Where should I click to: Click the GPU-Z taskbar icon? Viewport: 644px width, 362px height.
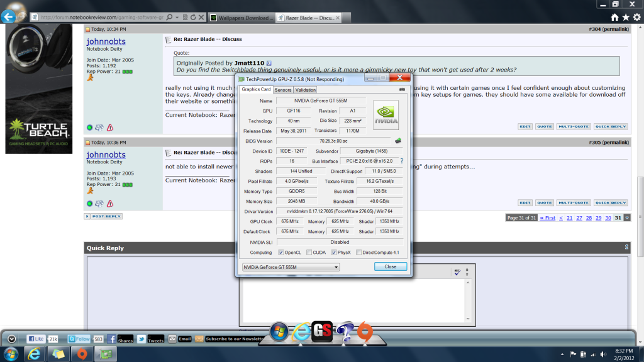coord(106,354)
